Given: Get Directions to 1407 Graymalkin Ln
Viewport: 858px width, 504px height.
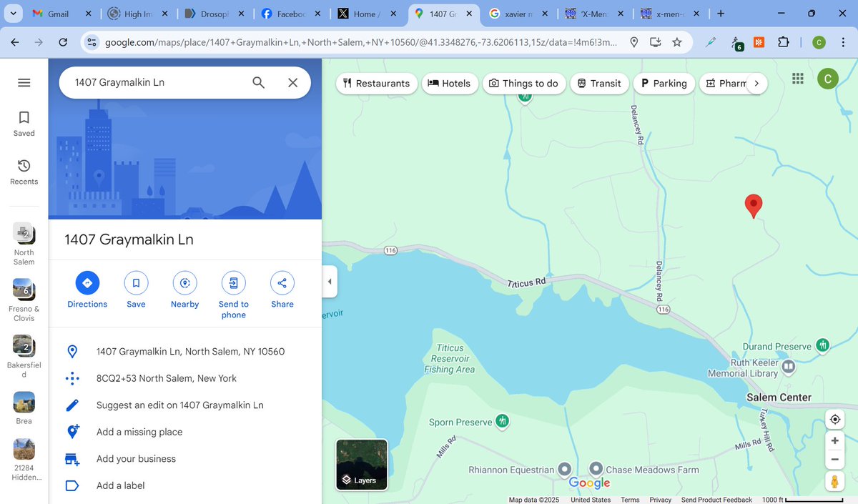Looking at the screenshot, I should pyautogui.click(x=87, y=290).
